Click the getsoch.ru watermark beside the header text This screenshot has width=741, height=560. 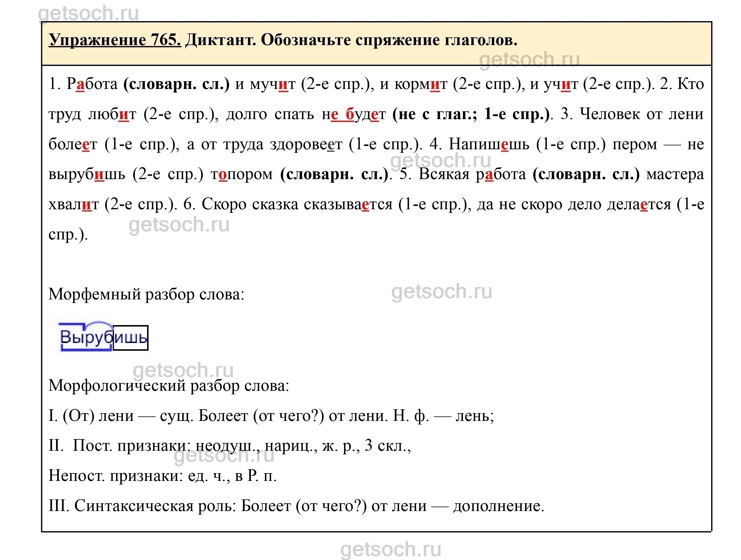coord(529,59)
